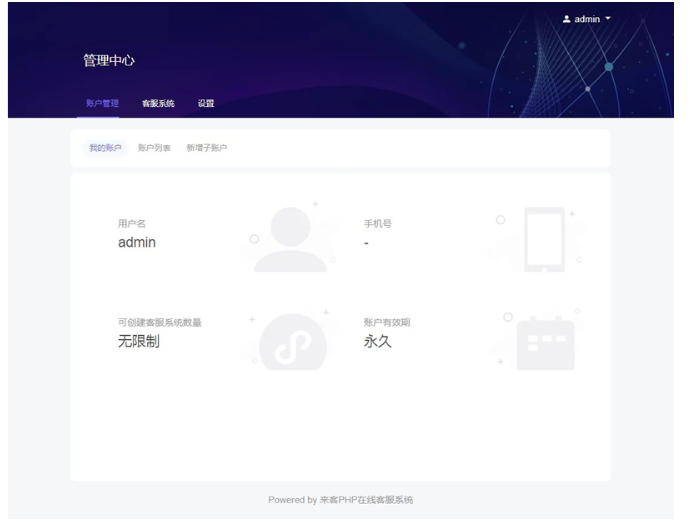The width and height of the screenshot is (690, 524).
Task: Click the 无限制 quota value
Action: coord(139,342)
